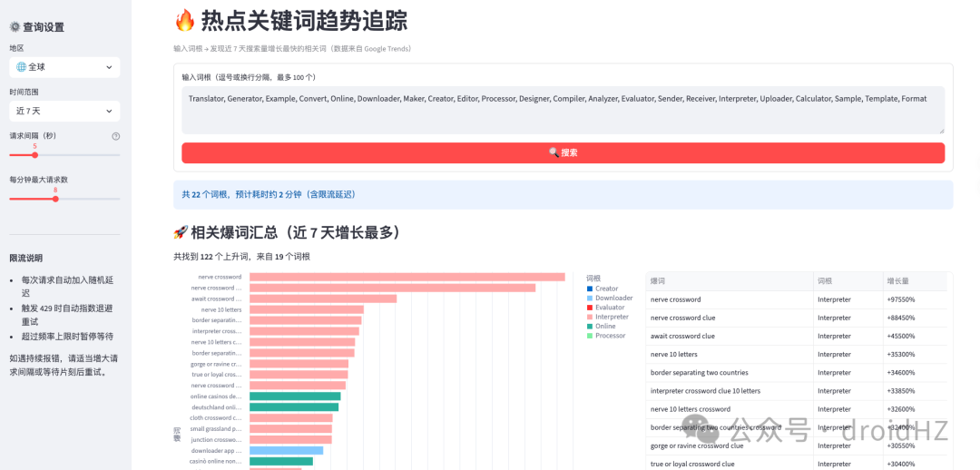Toggle the Evaluator legend entry
980x470 pixels.
pos(605,308)
